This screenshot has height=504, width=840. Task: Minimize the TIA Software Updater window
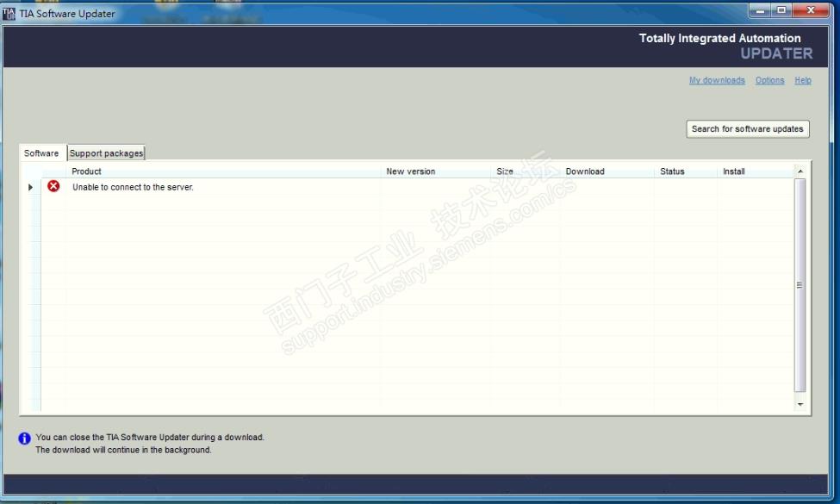click(x=760, y=10)
